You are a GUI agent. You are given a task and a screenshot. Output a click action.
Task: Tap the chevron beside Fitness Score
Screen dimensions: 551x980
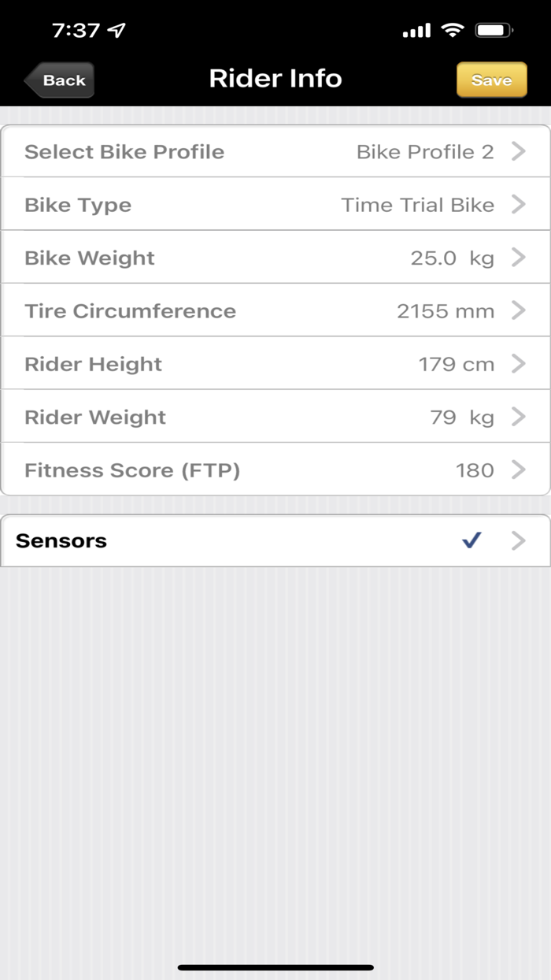(x=518, y=470)
